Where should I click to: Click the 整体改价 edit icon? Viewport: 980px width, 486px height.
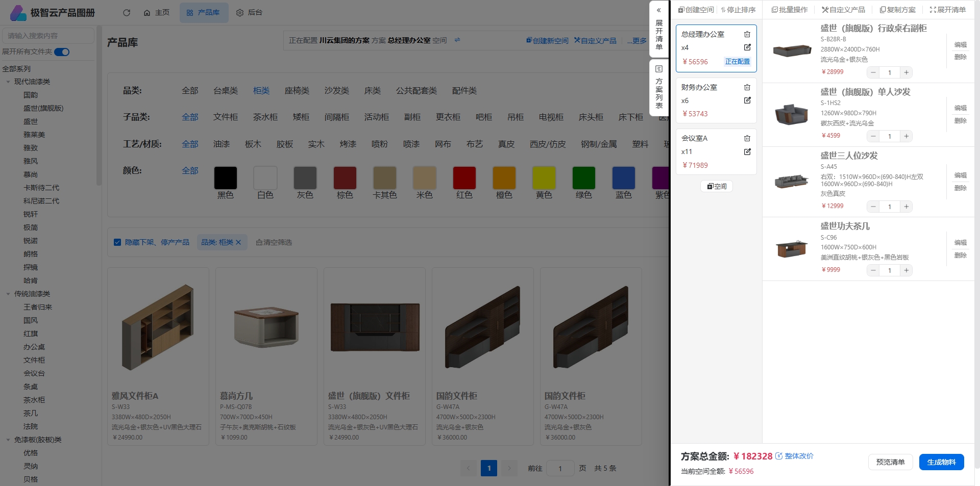coord(779,456)
